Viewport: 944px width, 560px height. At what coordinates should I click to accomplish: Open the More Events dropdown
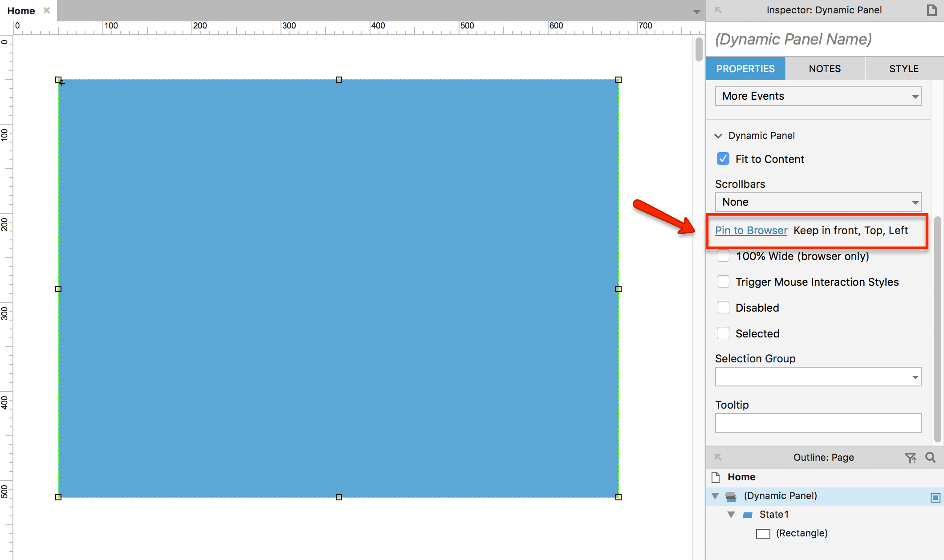818,96
